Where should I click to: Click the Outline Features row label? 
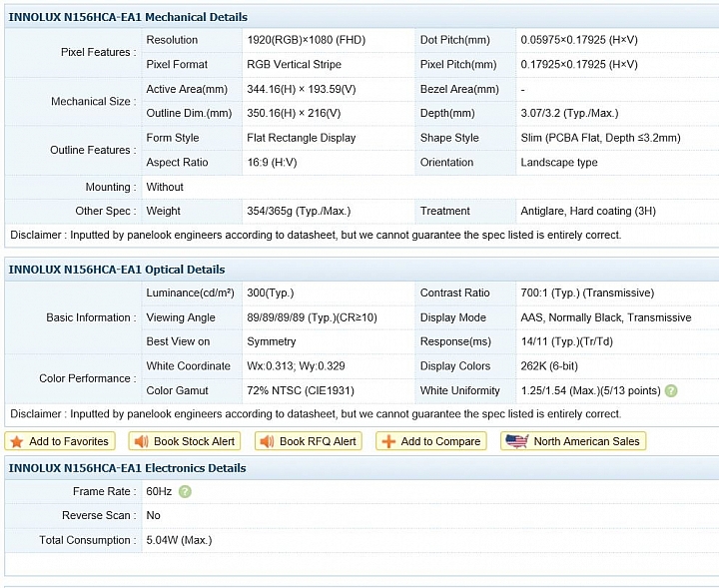pos(93,150)
